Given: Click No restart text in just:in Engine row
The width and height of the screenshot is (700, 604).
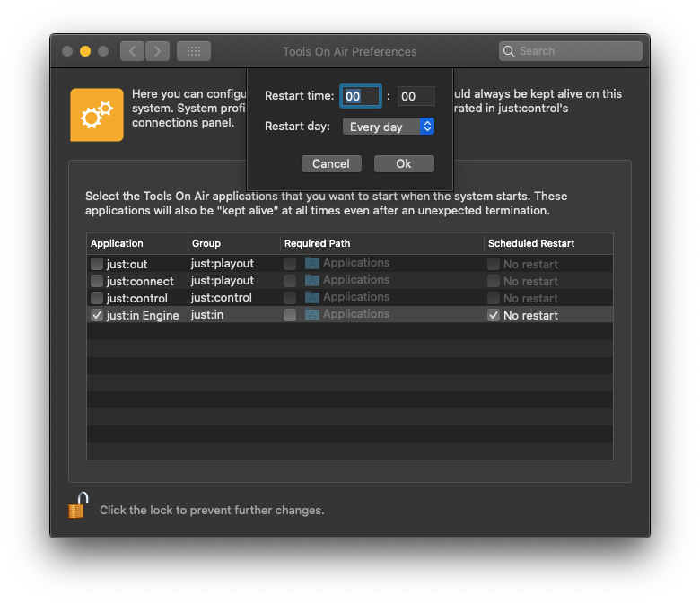Looking at the screenshot, I should click(x=530, y=316).
